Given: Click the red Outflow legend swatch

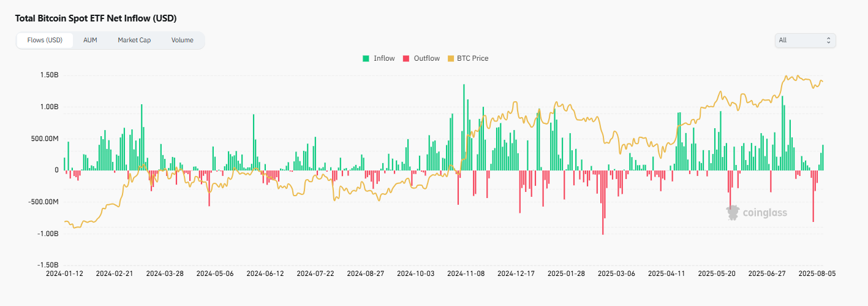Looking at the screenshot, I should pyautogui.click(x=406, y=58).
